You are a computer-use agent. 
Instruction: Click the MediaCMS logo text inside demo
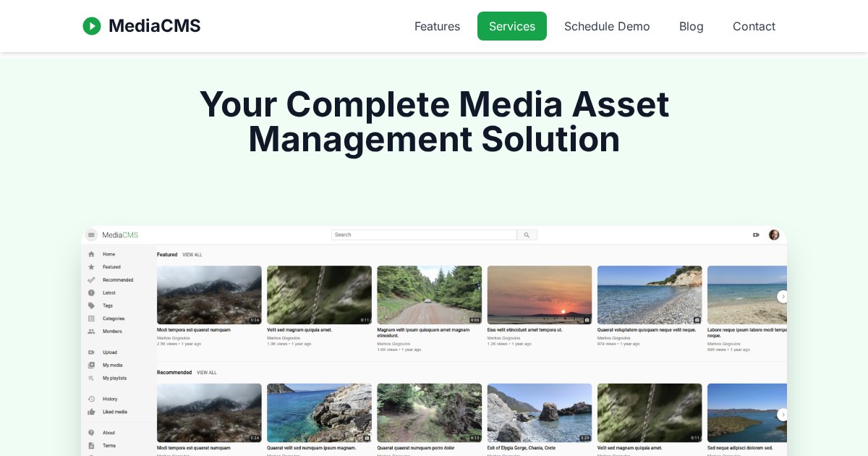120,235
